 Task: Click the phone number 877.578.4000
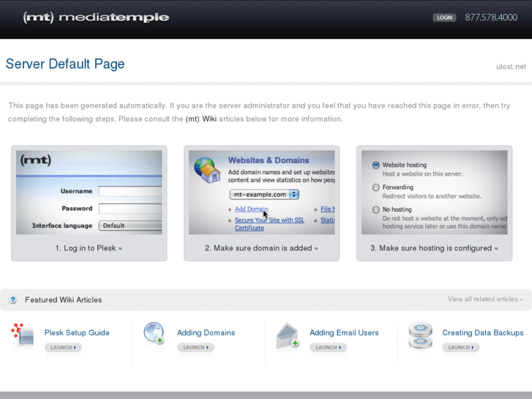[491, 18]
